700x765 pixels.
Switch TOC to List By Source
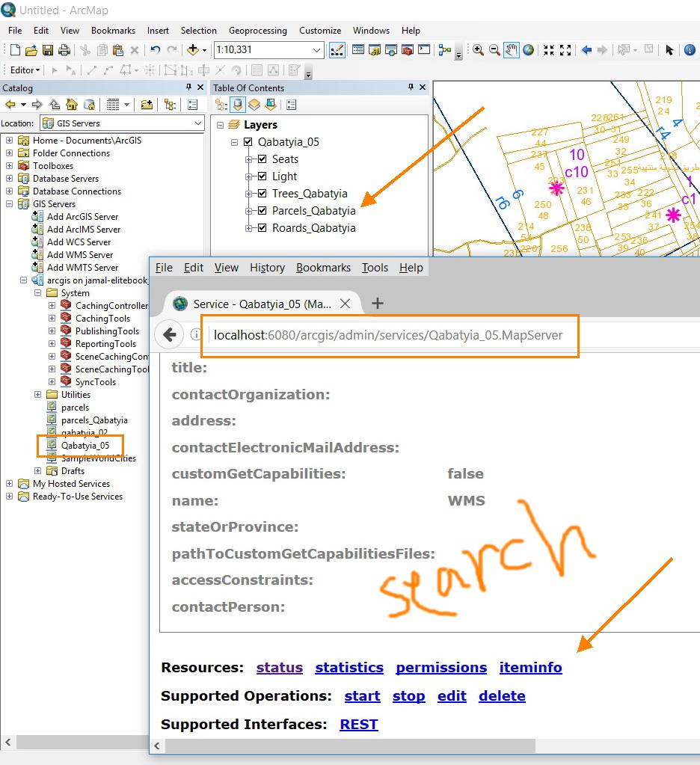(238, 105)
